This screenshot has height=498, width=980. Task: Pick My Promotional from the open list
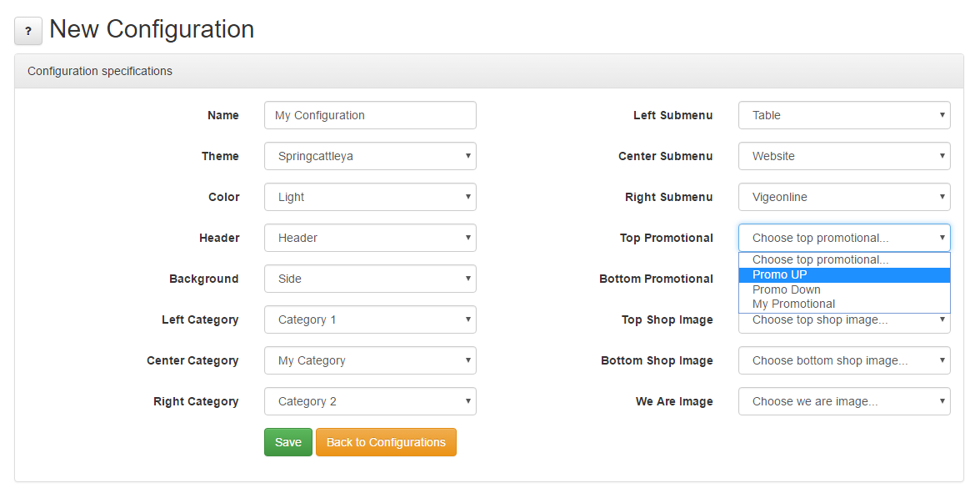pos(844,304)
